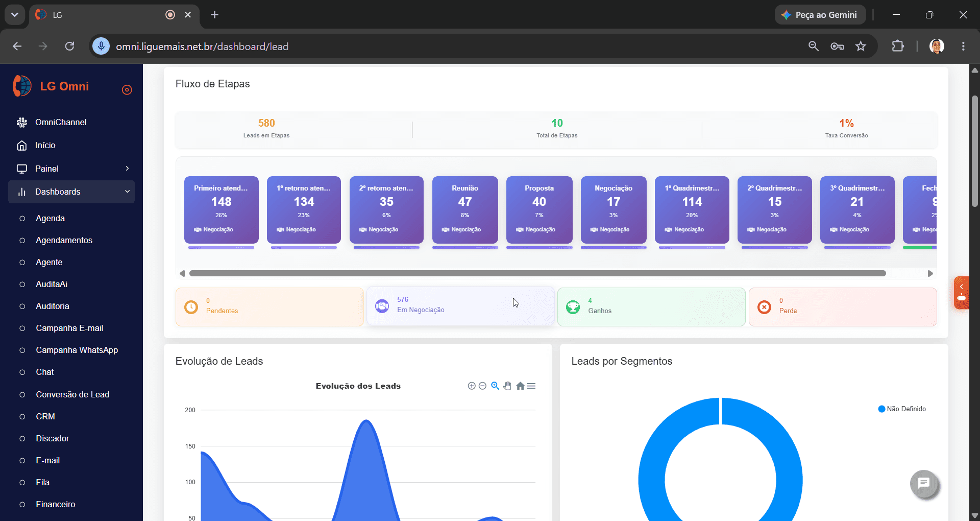The width and height of the screenshot is (980, 521).
Task: Toggle the sidebar pin target icon
Action: [x=127, y=90]
